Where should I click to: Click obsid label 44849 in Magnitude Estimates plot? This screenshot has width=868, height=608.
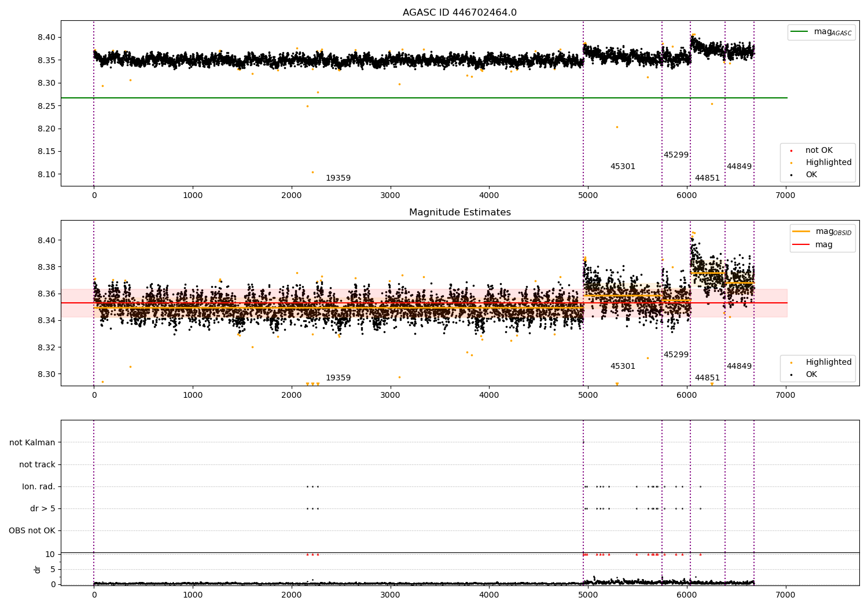coord(739,367)
